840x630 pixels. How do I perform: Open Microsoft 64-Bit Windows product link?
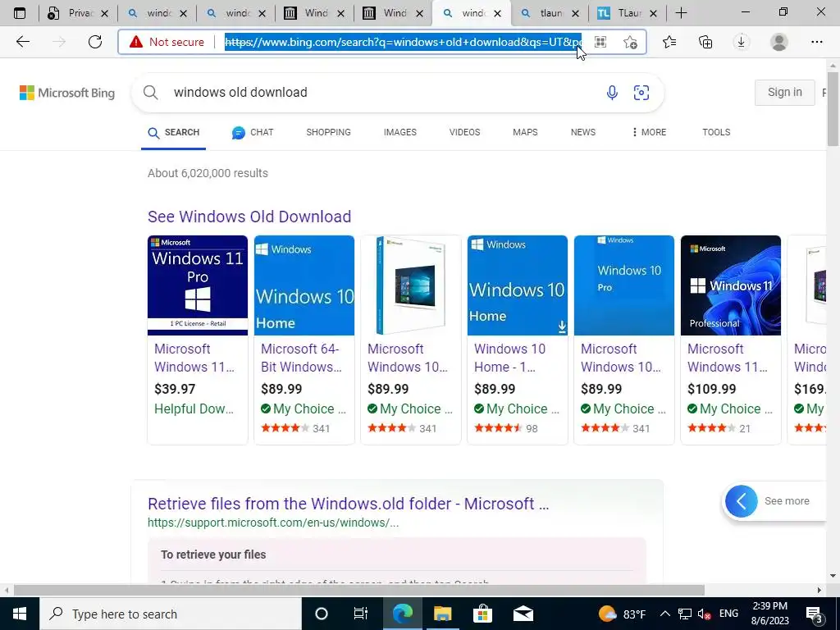[302, 358]
